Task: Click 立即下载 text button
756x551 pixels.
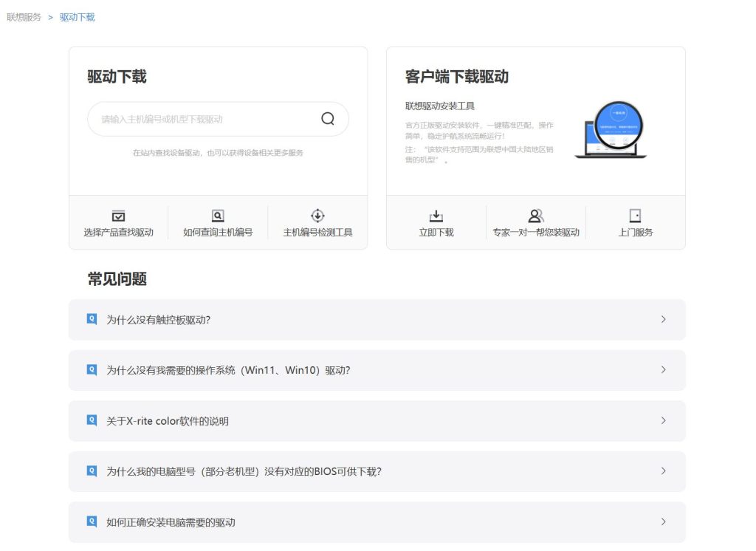Action: click(x=436, y=233)
